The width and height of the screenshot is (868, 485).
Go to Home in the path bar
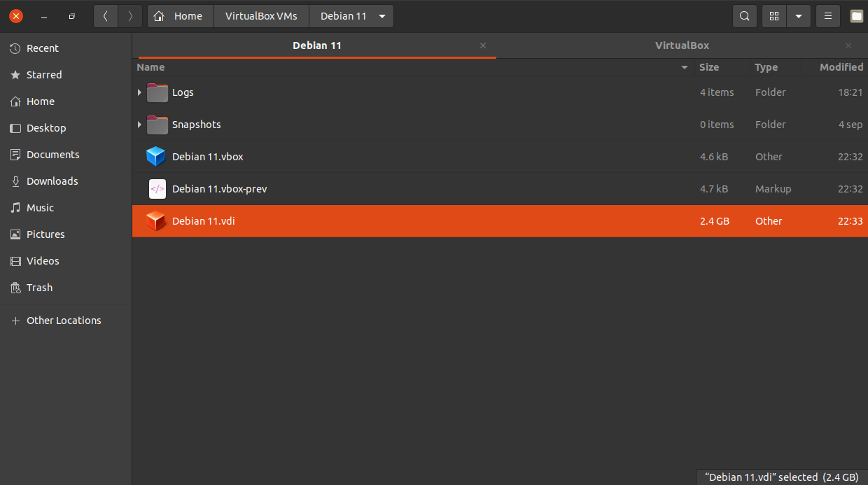180,16
